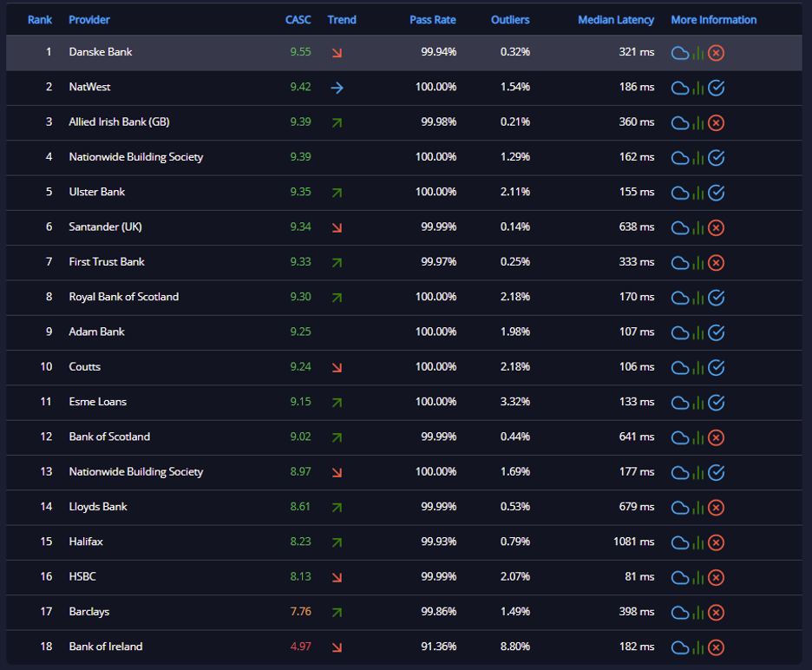Click the Barclays CASC score 7.76
Screen dimensions: 812x670
(x=300, y=612)
